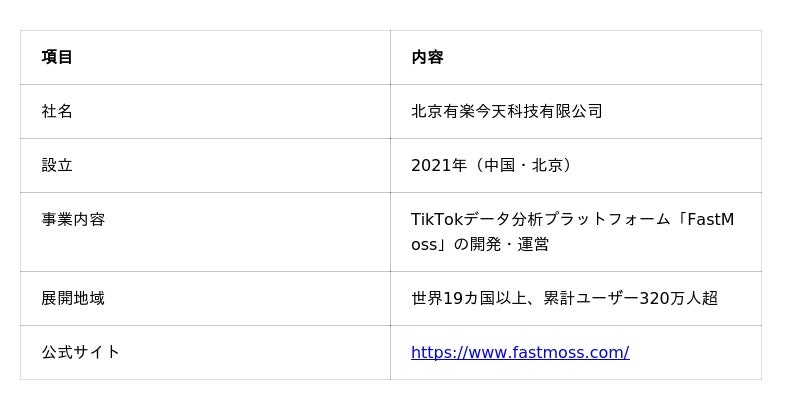Image resolution: width=800 pixels, height=410 pixels.
Task: Open the https://www.fastmoss.com/ link
Action: [x=520, y=352]
